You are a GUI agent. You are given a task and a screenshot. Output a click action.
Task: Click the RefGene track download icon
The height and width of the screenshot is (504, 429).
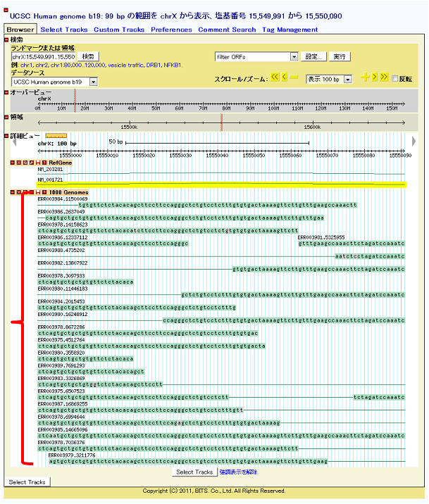[x=38, y=163]
